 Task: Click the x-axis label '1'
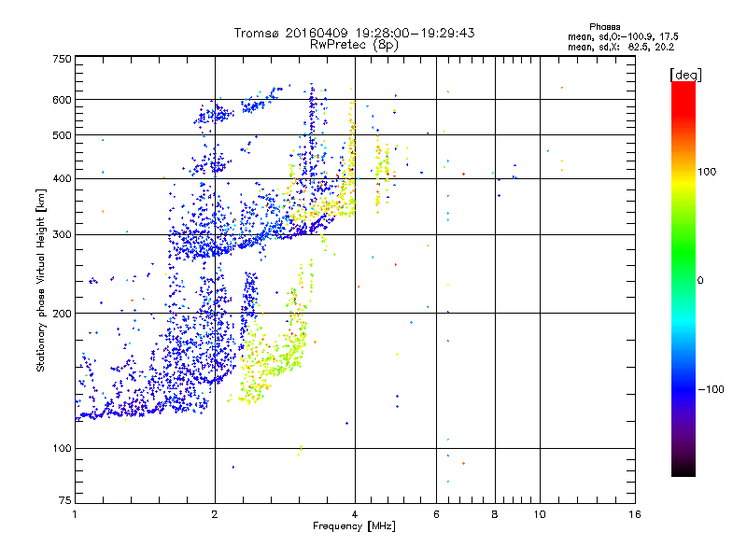coord(75,514)
